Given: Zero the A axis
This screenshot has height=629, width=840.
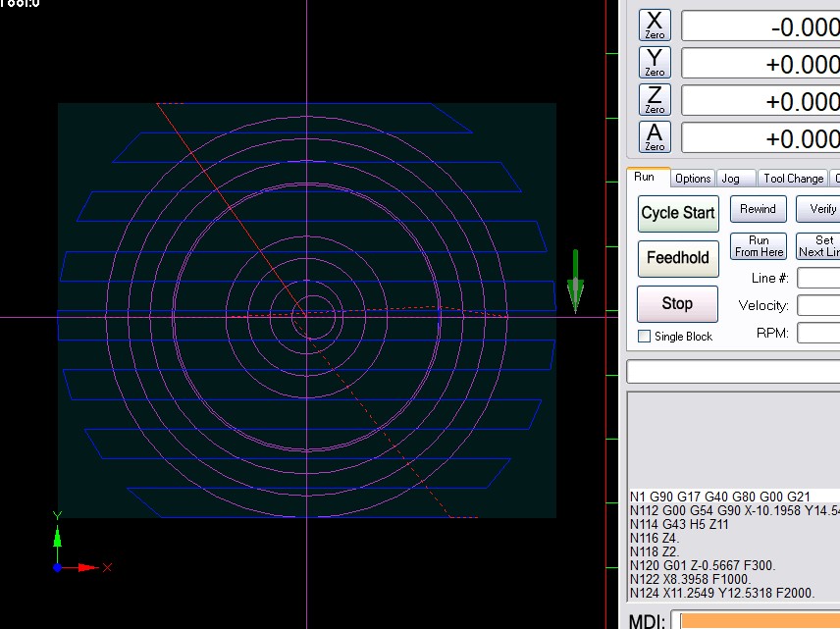Looking at the screenshot, I should [655, 136].
